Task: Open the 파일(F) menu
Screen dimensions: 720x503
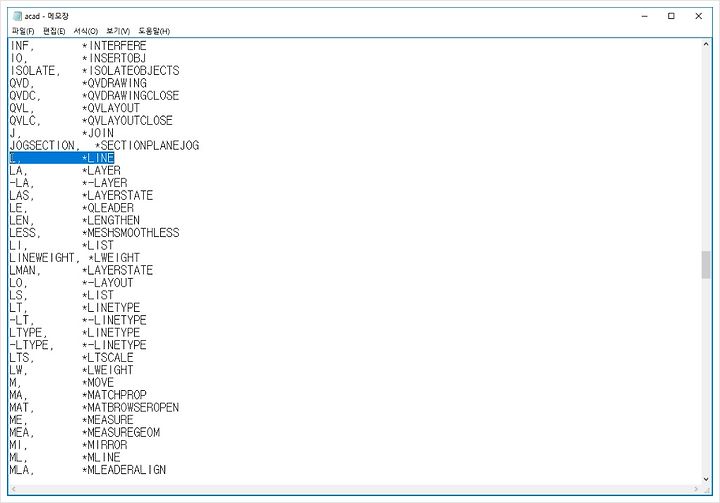Action: tap(23, 31)
